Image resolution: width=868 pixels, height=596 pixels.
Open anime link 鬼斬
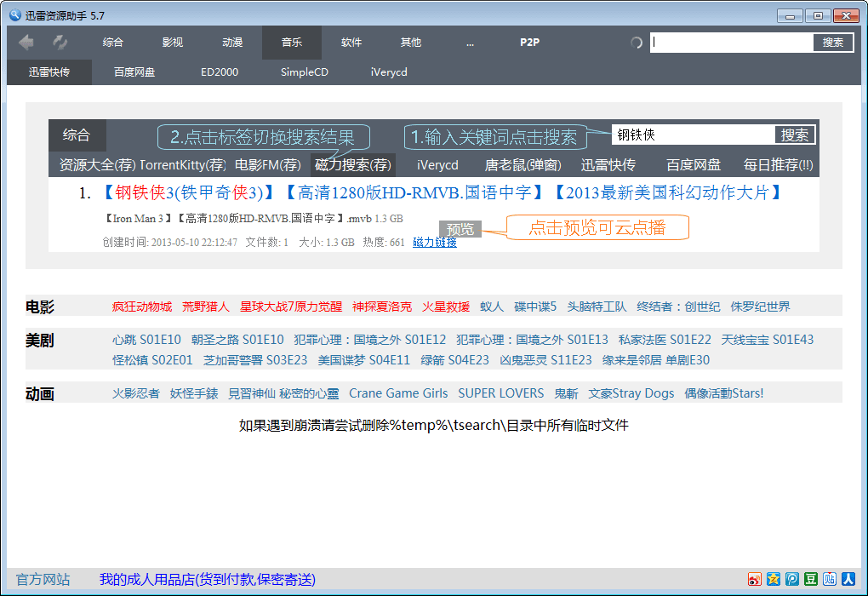pos(566,393)
